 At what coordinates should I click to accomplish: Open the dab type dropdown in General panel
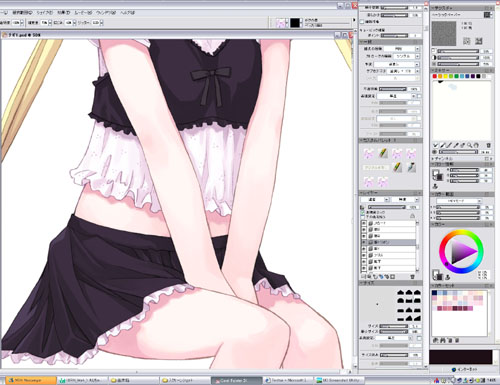pos(402,49)
